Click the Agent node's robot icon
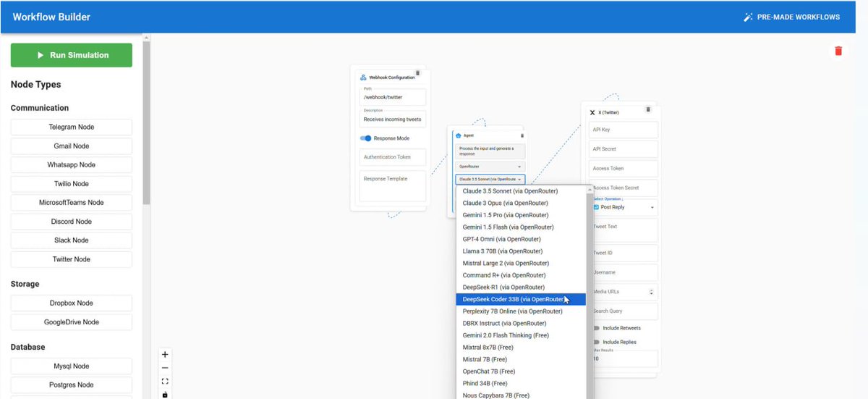 tap(459, 135)
